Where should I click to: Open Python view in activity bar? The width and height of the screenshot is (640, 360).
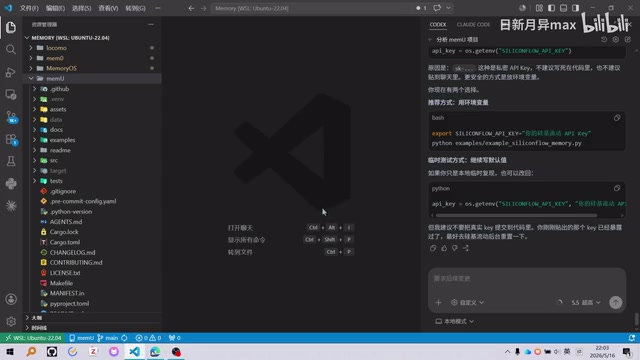[11, 184]
